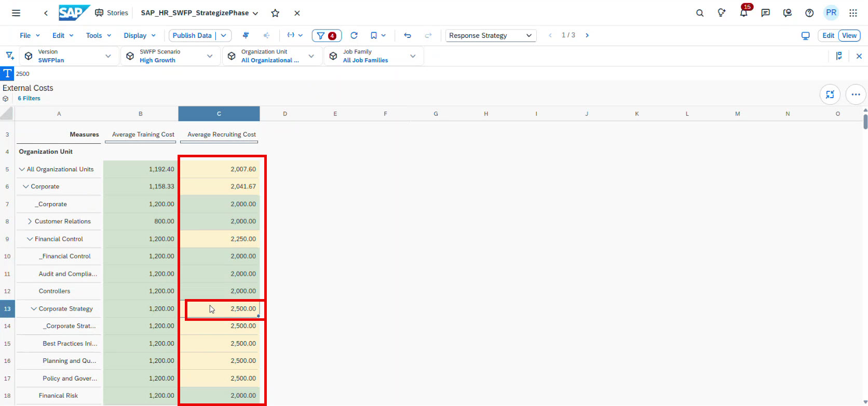
Task: Toggle the filter button showing 4 filters
Action: coord(327,35)
